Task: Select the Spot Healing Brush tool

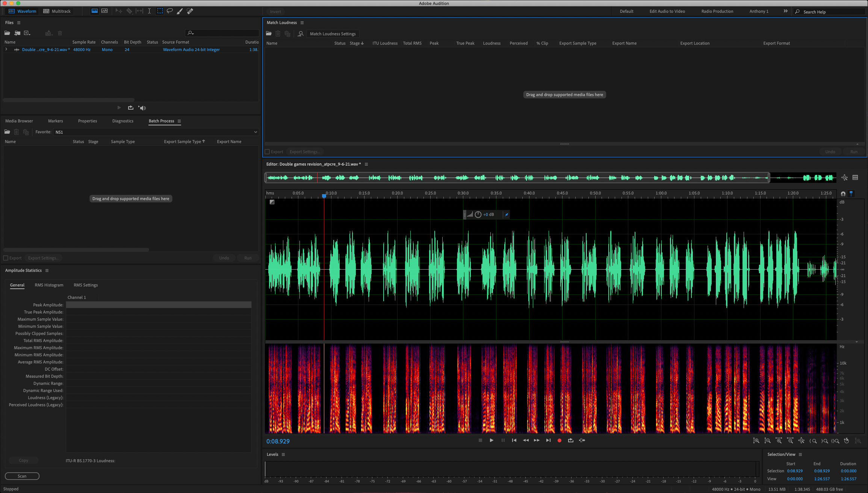Action: tap(190, 11)
